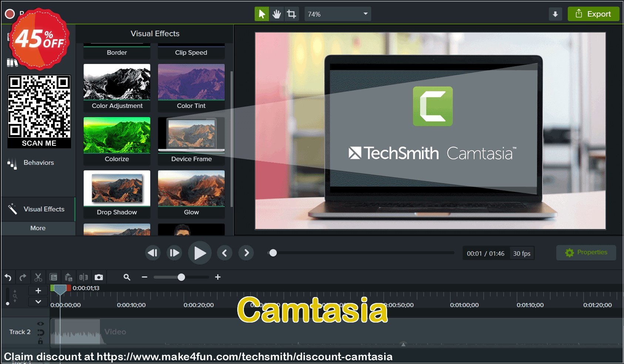Click the Export button

(x=593, y=14)
